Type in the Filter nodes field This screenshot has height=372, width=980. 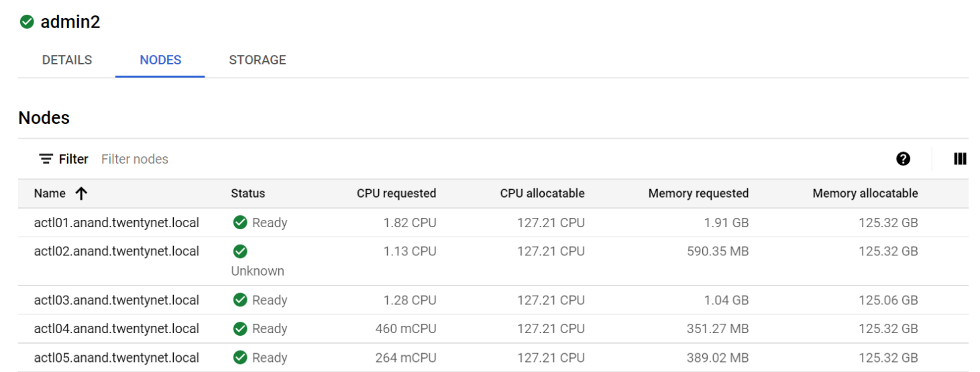point(268,159)
